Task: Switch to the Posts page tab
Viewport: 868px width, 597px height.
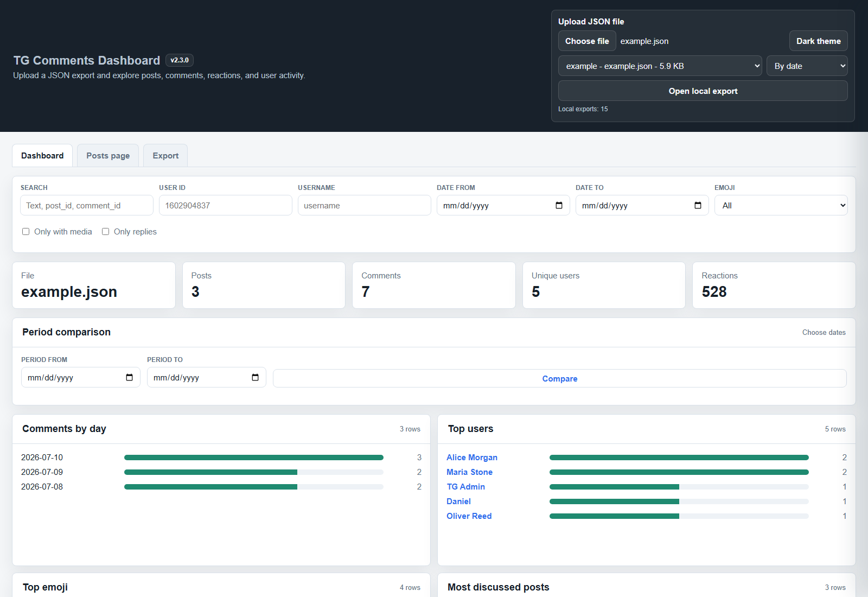Action: (108, 156)
